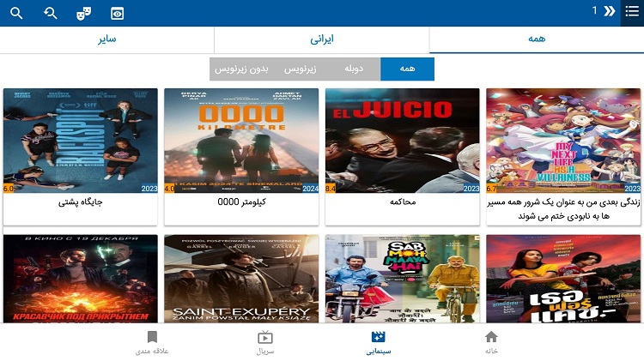Open the علاقه مندی bookmarks tab
Image resolution: width=644 pixels, height=361 pixels.
tap(152, 343)
